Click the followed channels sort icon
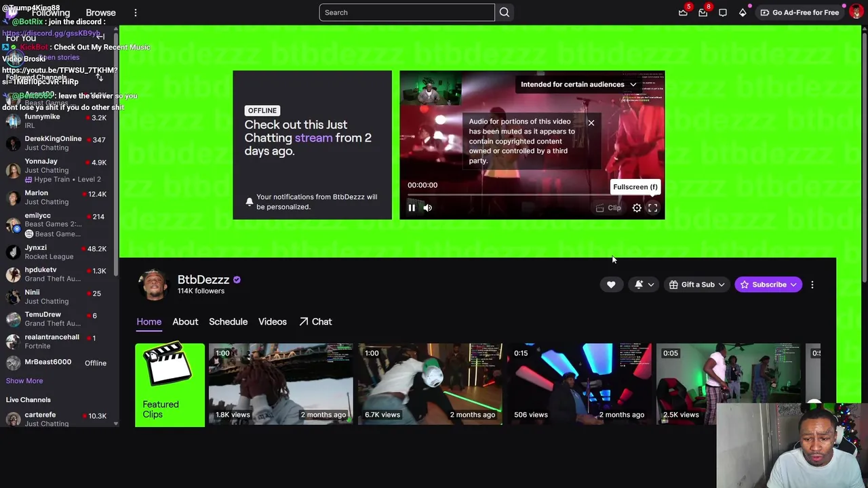Image resolution: width=868 pixels, height=488 pixels. [100, 77]
